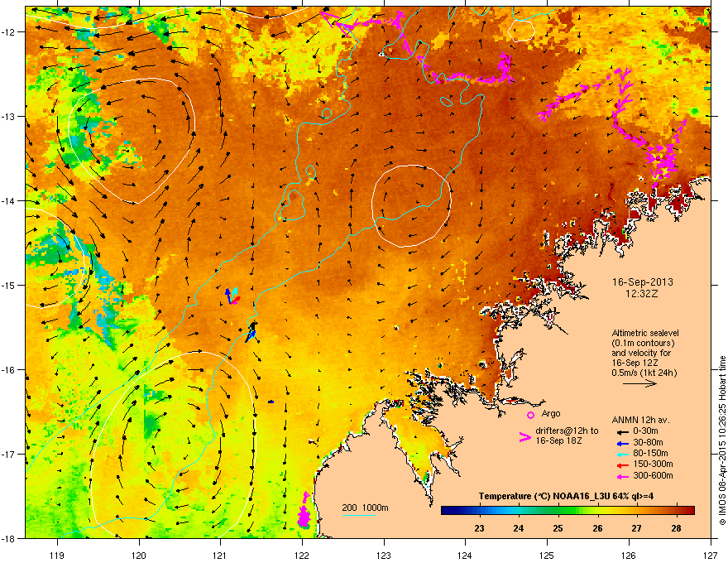Screen dimensions: 728x563
Task: Click the ANMN mooring arrows near 15°S 121°E
Action: (232, 296)
